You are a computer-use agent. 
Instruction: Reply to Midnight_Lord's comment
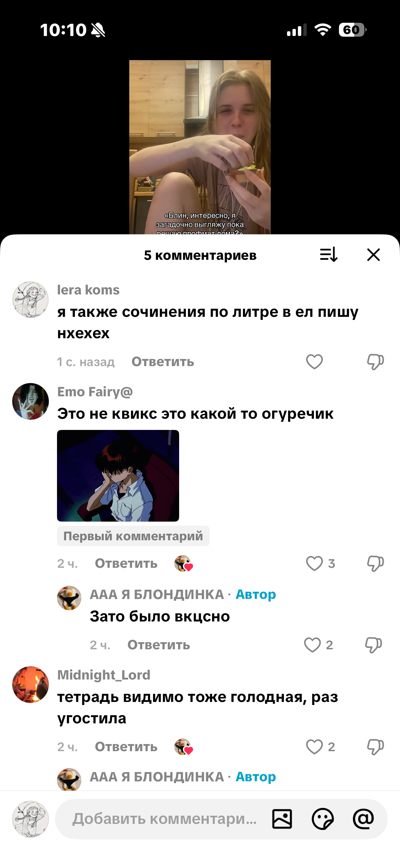coord(126,747)
